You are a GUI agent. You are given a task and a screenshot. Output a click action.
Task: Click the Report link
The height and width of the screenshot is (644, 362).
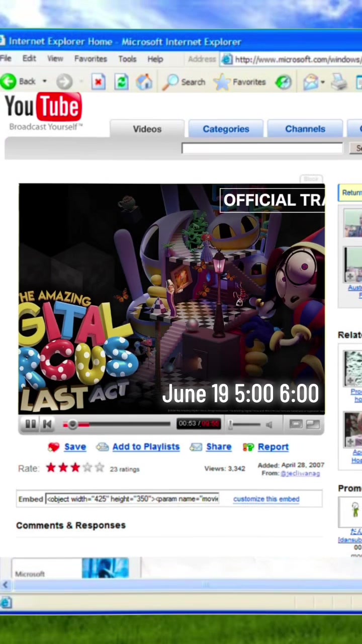(x=273, y=447)
